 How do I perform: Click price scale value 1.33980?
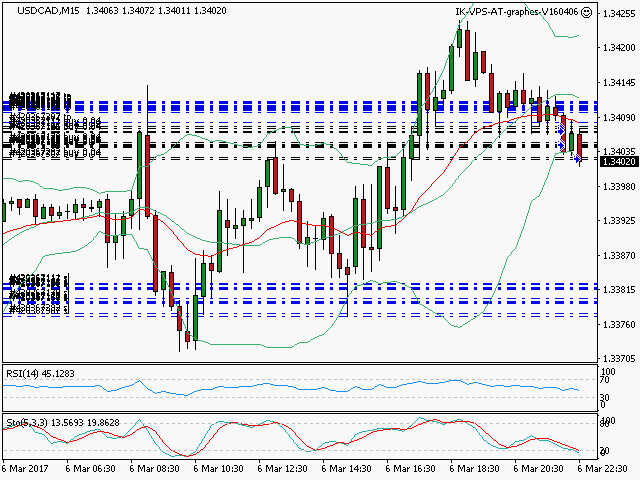click(x=619, y=186)
